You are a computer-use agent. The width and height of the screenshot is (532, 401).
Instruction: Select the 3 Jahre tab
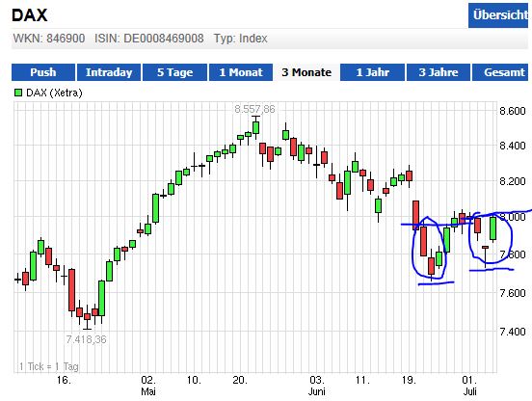click(x=439, y=72)
